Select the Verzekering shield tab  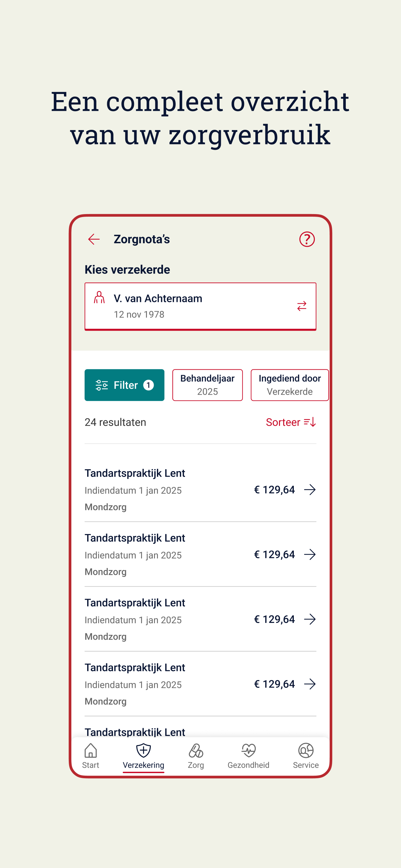144,756
